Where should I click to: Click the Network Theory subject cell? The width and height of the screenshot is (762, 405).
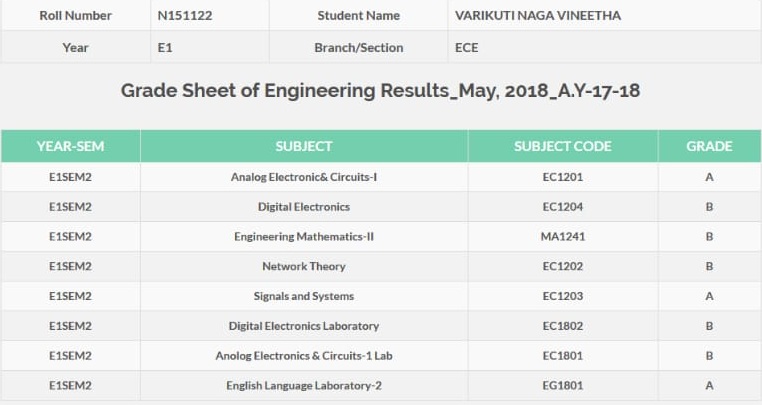(304, 266)
